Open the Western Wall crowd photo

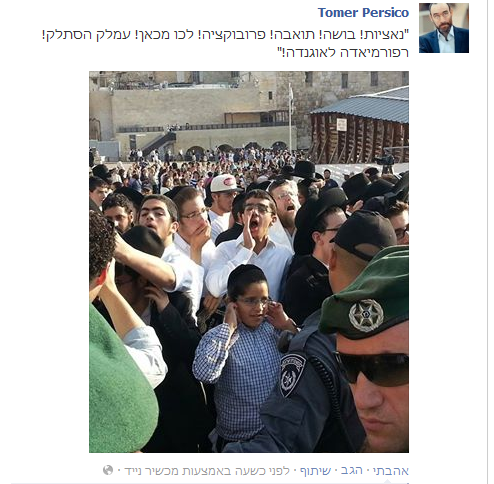pos(249,262)
